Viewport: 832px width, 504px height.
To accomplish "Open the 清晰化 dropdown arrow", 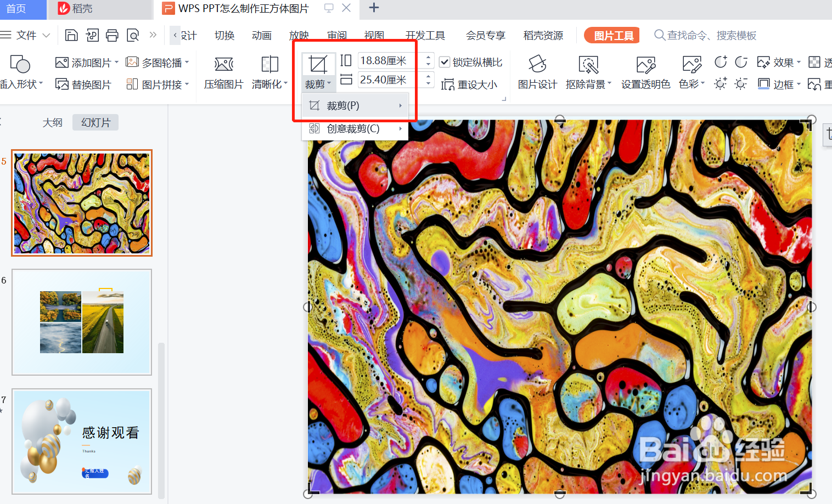I will 285,84.
